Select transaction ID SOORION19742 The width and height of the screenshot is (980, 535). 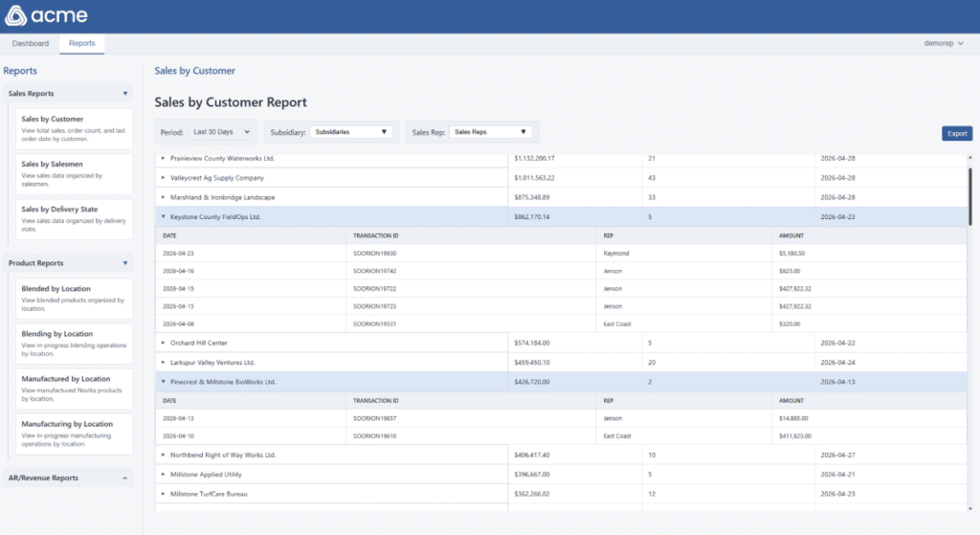[374, 271]
